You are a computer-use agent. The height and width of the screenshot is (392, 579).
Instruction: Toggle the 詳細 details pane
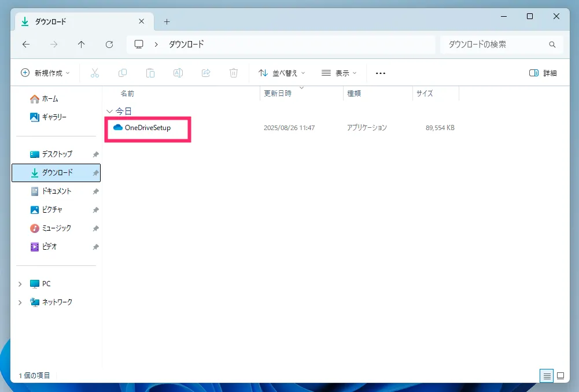click(543, 73)
